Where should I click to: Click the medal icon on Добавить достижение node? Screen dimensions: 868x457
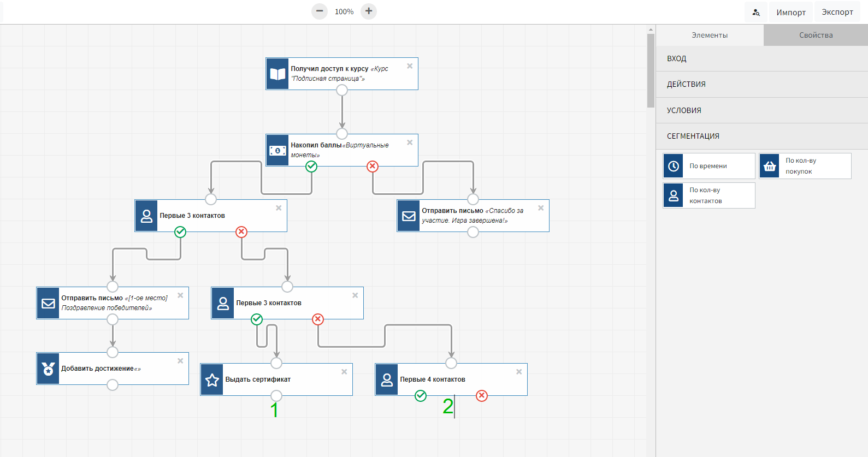click(x=48, y=369)
